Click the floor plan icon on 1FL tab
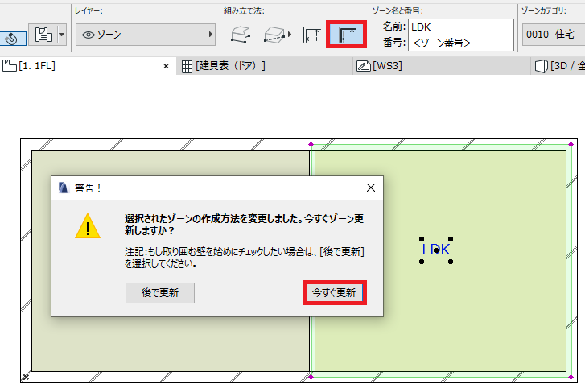Image resolution: width=585 pixels, height=392 pixels. click(x=10, y=66)
